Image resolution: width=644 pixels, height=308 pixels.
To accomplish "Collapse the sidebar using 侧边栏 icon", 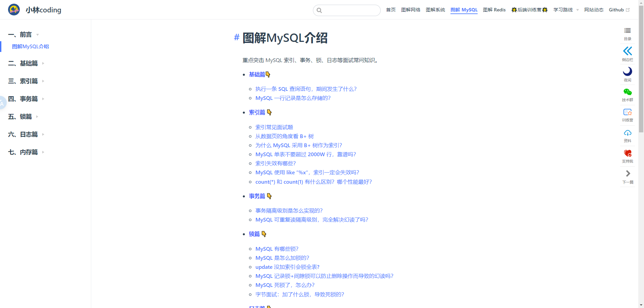I will (x=627, y=54).
